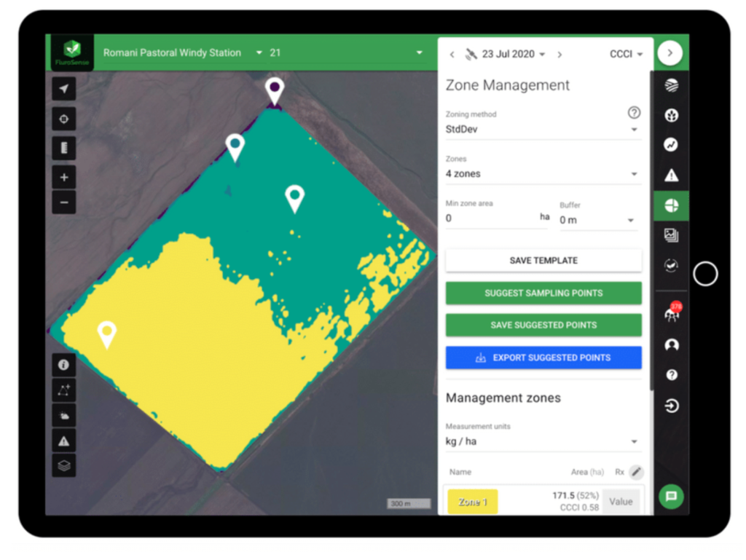Click the Zone 1 Value field

(x=621, y=502)
